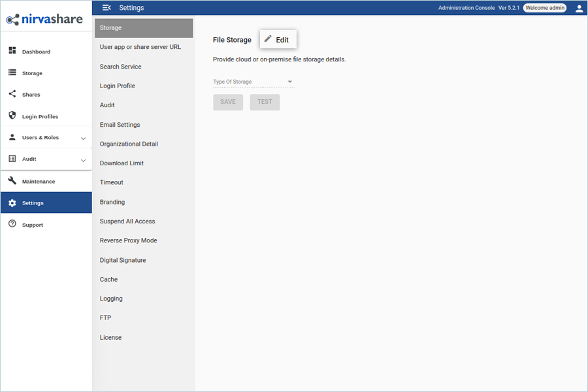Click the Edit button for File Storage

pos(278,39)
